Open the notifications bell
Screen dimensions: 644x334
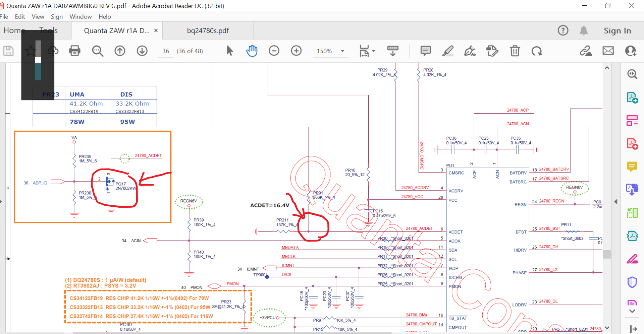point(584,30)
